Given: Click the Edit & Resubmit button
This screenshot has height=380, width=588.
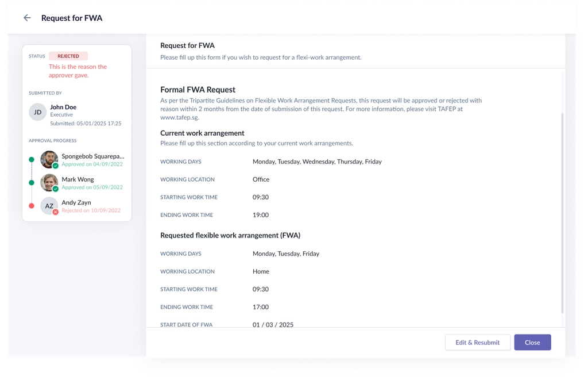Looking at the screenshot, I should [x=477, y=343].
